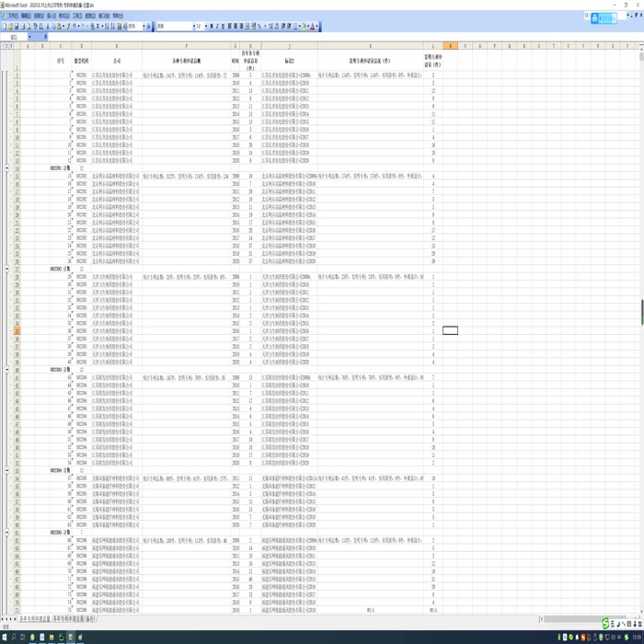644x644 pixels.
Task: Click the highlighted column M header
Action: point(450,46)
